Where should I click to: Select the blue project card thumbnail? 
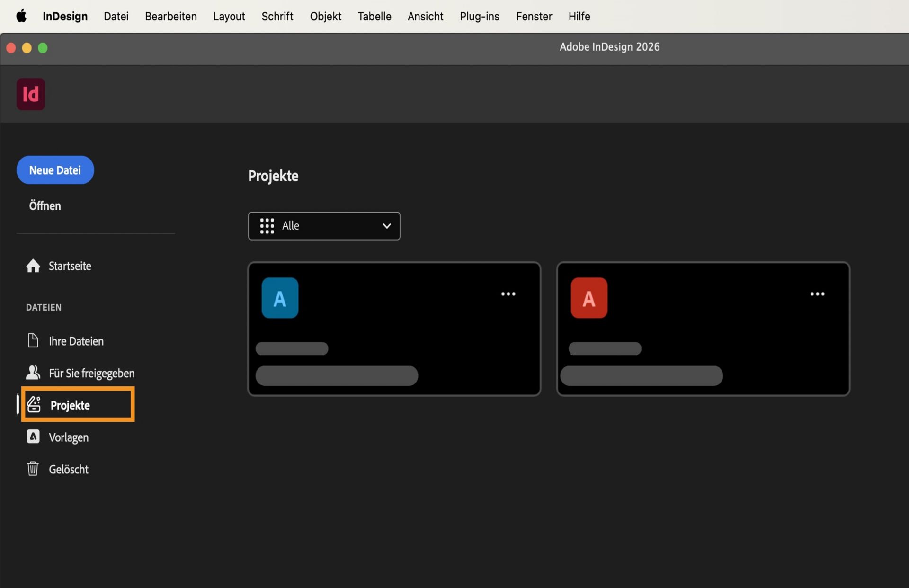[280, 297]
